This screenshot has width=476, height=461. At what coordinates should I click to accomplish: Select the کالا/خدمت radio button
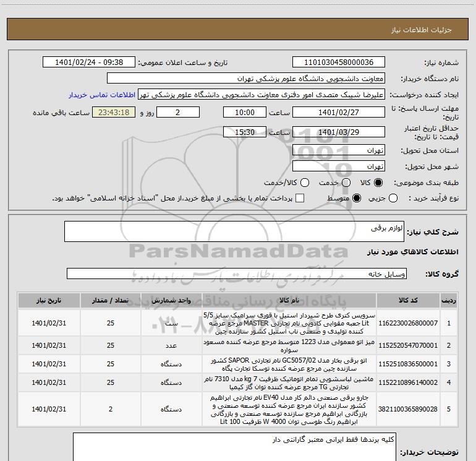click(305, 183)
